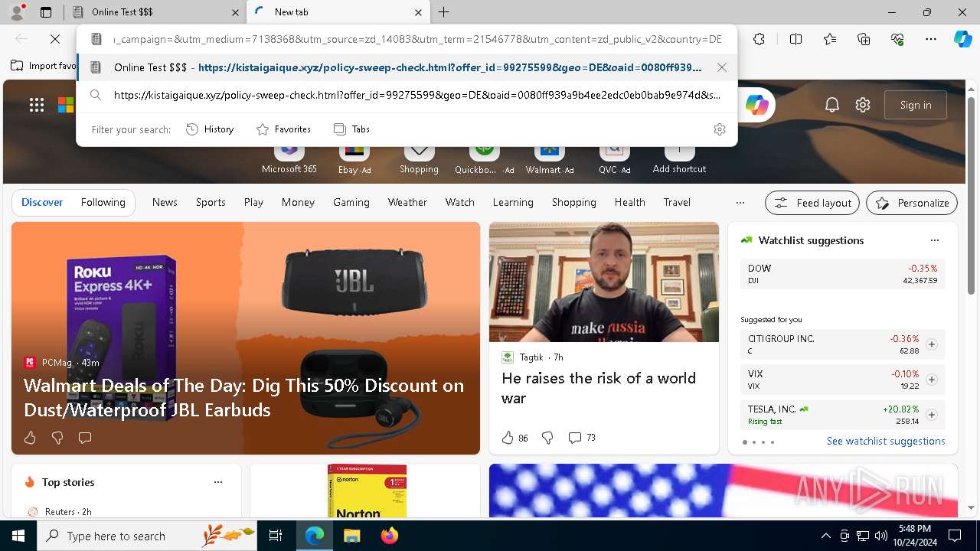Open the QVC Ad shortcut
The width and height of the screenshot is (980, 551).
pos(614,158)
